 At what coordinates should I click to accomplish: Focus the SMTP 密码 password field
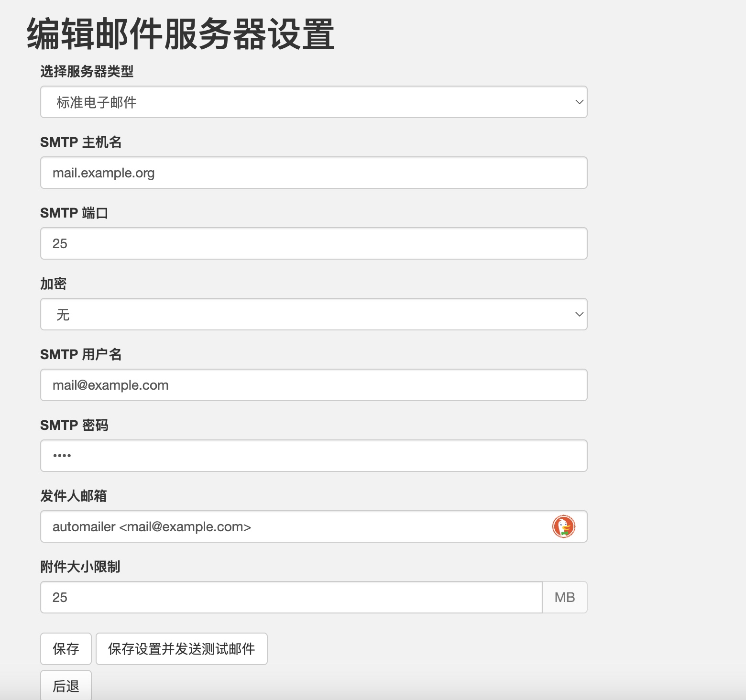313,456
